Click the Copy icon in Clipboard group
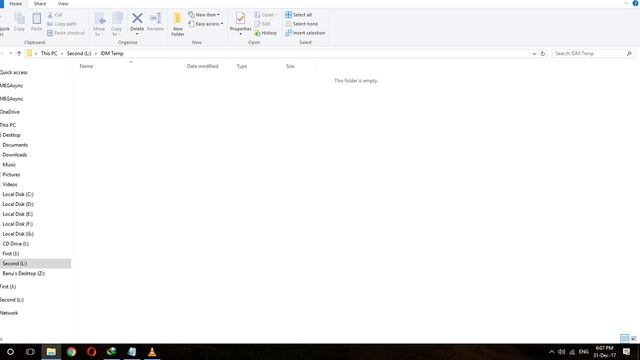Screen dimensions: 640x360 19,19
